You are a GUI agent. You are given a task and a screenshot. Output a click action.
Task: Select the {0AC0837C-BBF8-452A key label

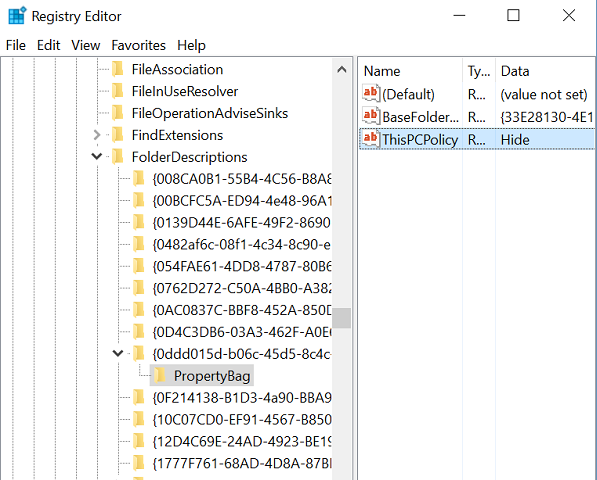(242, 310)
